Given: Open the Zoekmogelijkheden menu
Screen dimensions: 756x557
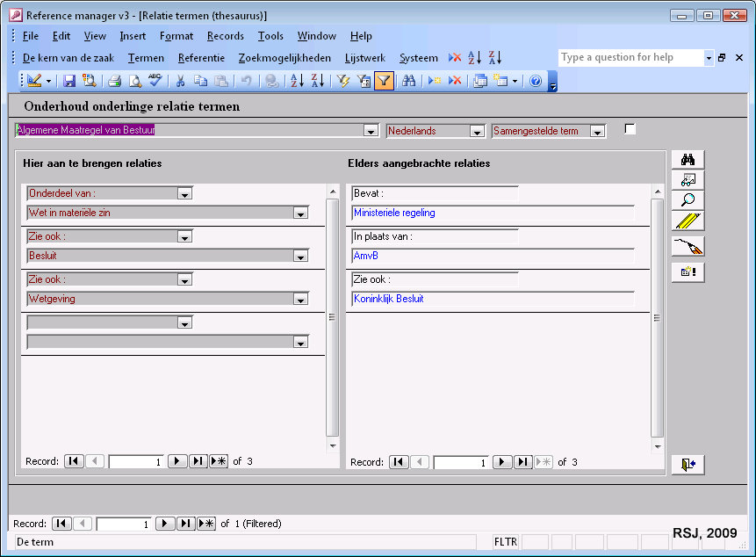Looking at the screenshot, I should point(284,58).
